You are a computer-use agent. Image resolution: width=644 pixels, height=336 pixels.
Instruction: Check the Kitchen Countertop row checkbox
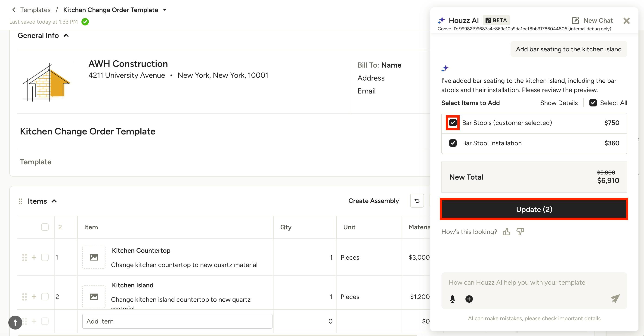point(45,257)
